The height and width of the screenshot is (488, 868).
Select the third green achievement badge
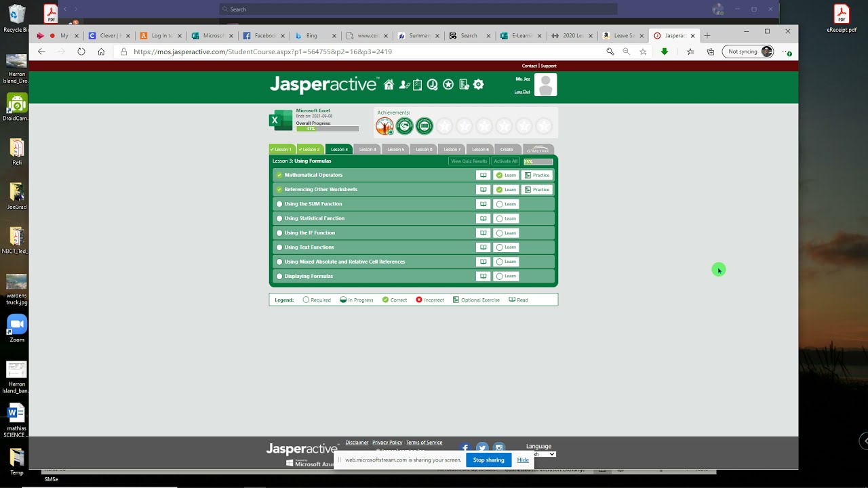pyautogui.click(x=425, y=126)
